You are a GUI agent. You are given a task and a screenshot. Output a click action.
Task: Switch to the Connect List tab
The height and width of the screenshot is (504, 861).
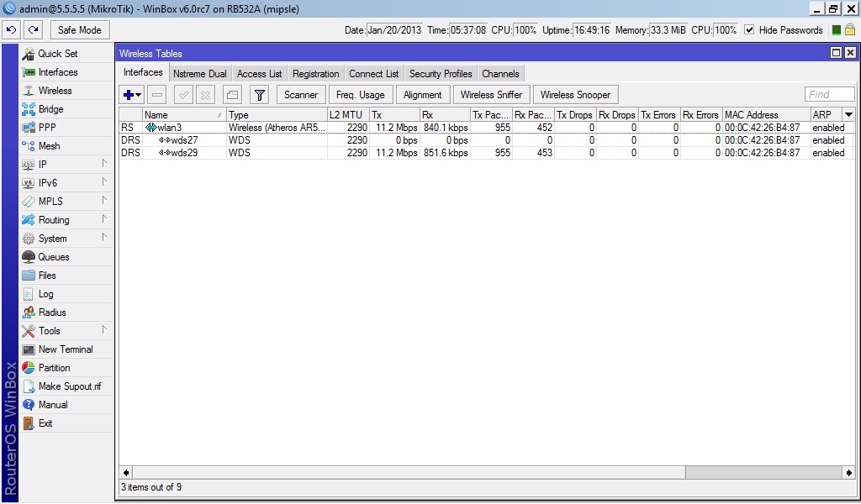374,74
